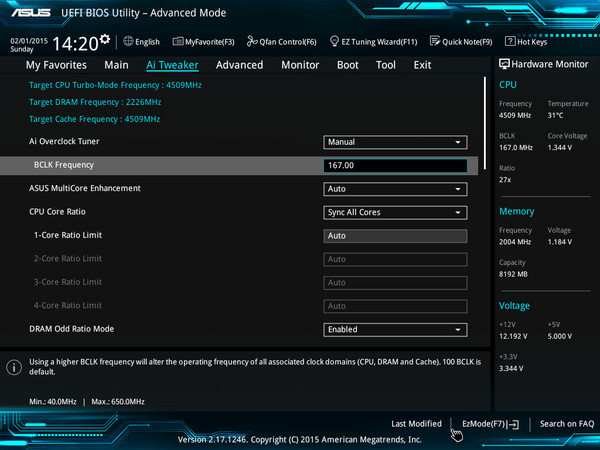The image size is (600, 450).
Task: Open the CPU Core Ratio dropdown
Action: (395, 212)
